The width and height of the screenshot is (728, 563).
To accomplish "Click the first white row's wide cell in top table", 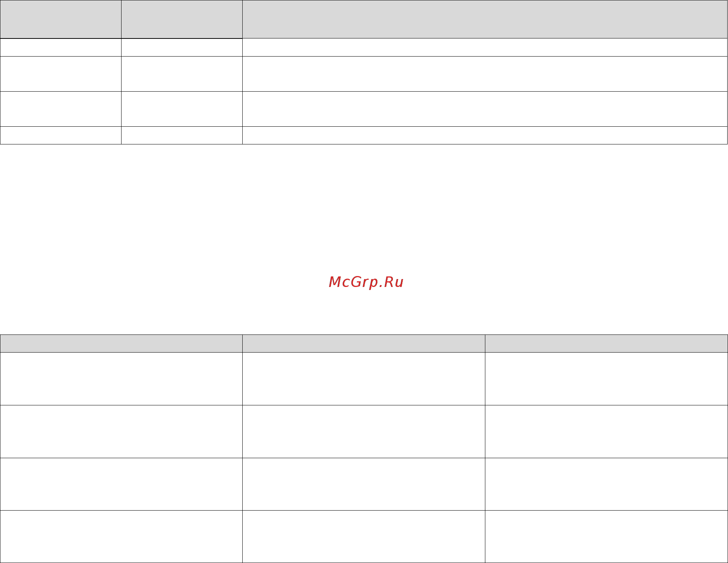I will pyautogui.click(x=485, y=48).
